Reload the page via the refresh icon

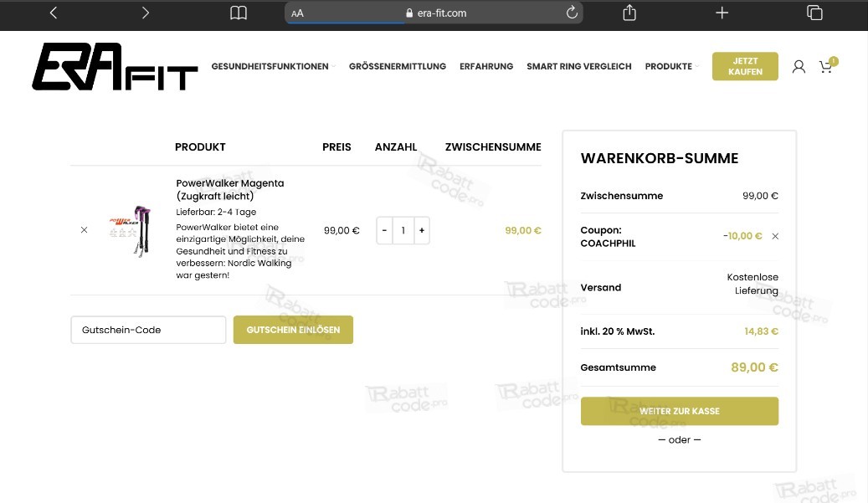tap(572, 12)
